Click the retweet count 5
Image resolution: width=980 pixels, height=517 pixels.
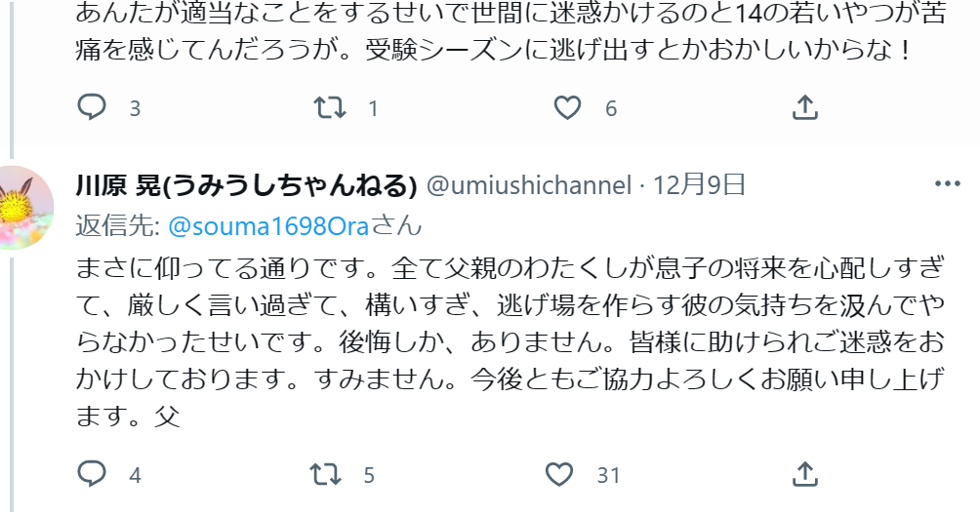click(x=369, y=476)
